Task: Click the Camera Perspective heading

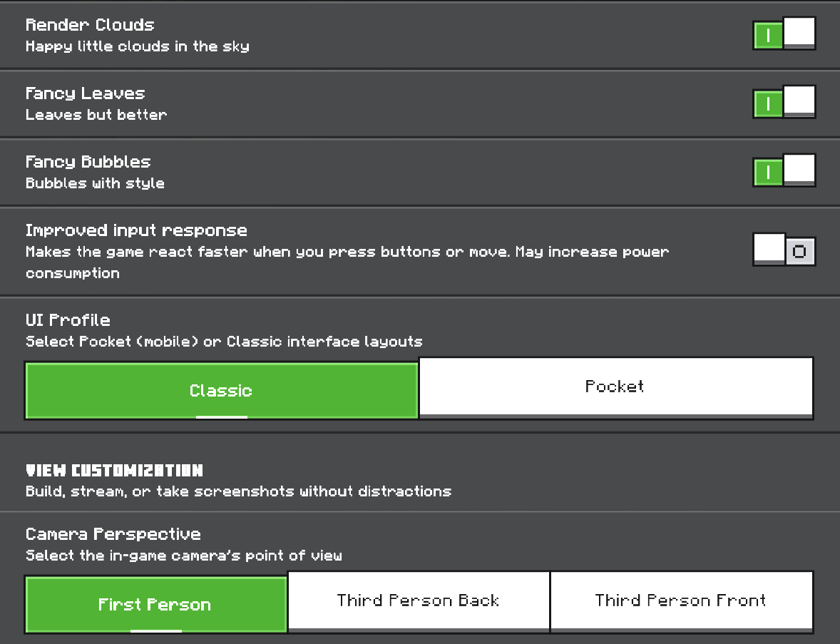Action: [113, 534]
